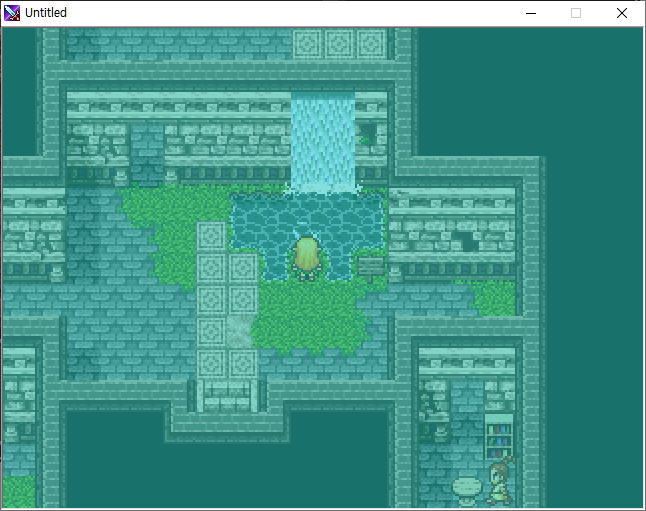Click the wooden signpost beside the pond

pos(370,269)
